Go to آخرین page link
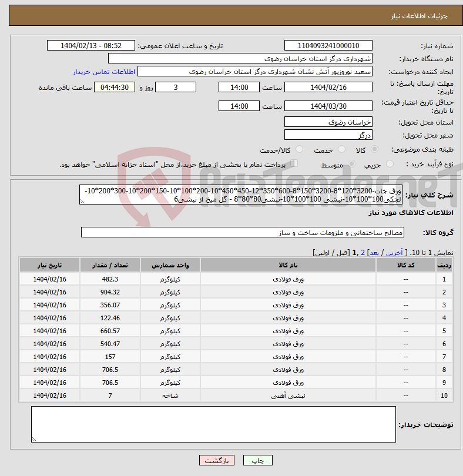This screenshot has width=463, height=476. coord(394,253)
